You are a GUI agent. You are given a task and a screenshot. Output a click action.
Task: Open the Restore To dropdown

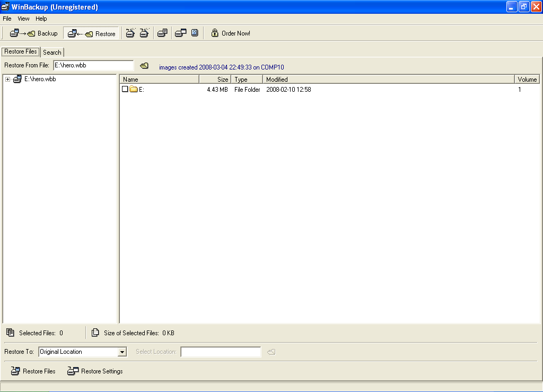click(122, 352)
